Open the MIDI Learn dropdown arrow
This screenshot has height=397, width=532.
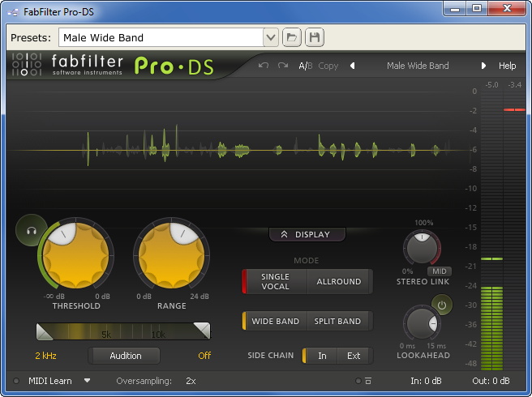(88, 381)
